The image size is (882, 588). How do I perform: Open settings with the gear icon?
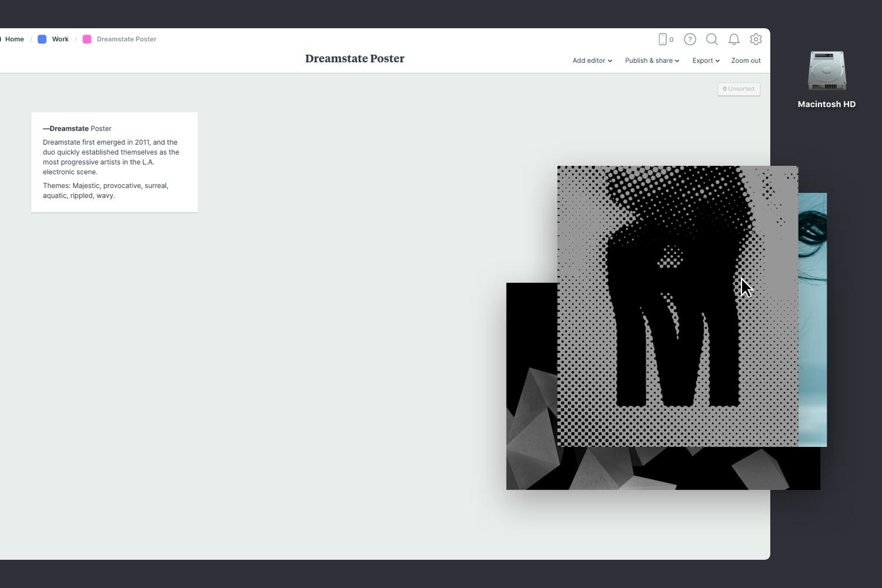[756, 39]
